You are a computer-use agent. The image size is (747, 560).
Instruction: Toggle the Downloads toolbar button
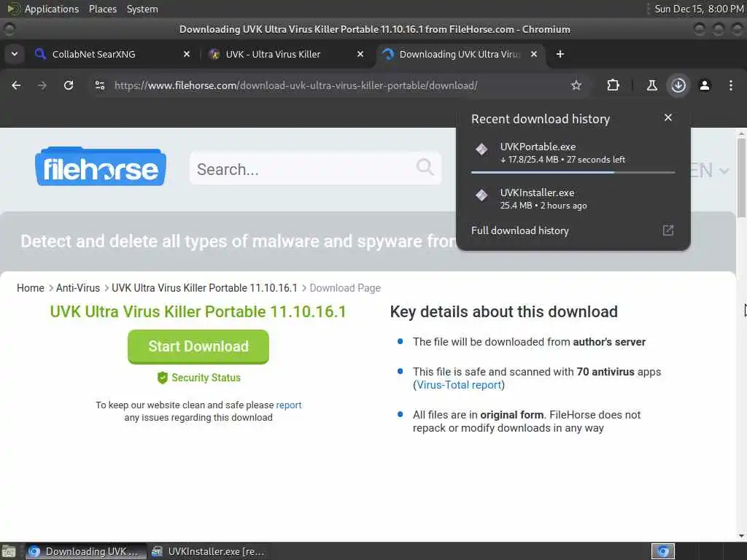point(678,85)
